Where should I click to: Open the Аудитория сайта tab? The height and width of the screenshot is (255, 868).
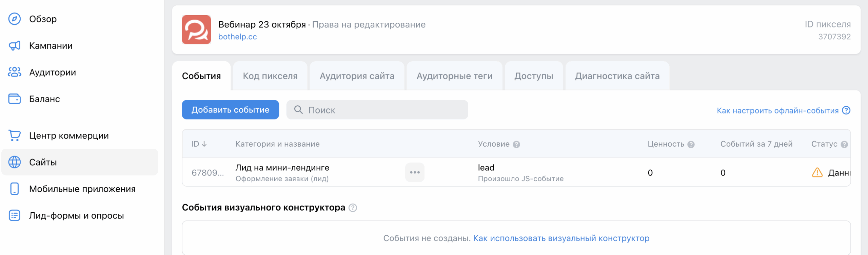[357, 76]
